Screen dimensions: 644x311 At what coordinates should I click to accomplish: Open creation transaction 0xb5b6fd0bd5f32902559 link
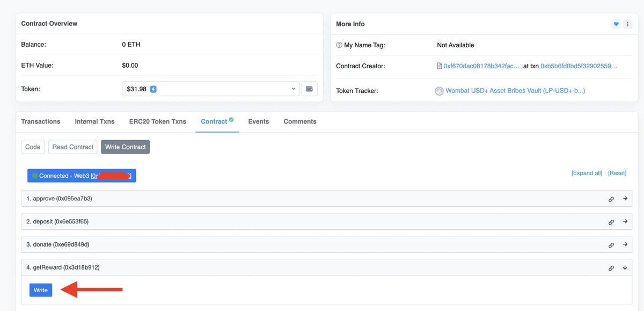click(579, 66)
